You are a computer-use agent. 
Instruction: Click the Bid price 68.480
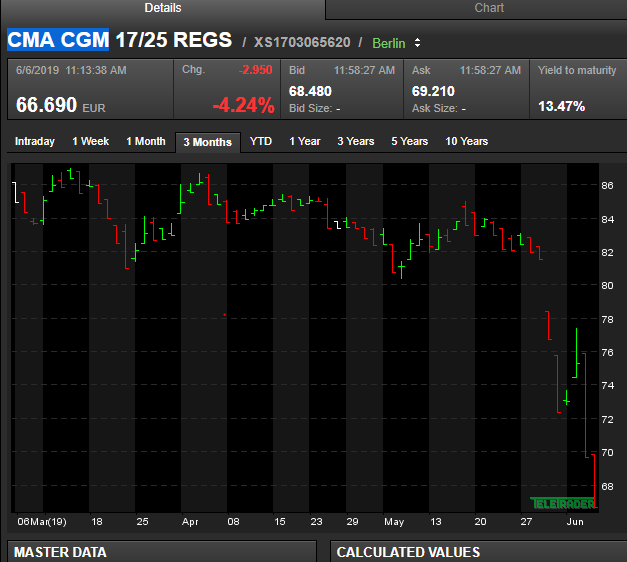310,91
